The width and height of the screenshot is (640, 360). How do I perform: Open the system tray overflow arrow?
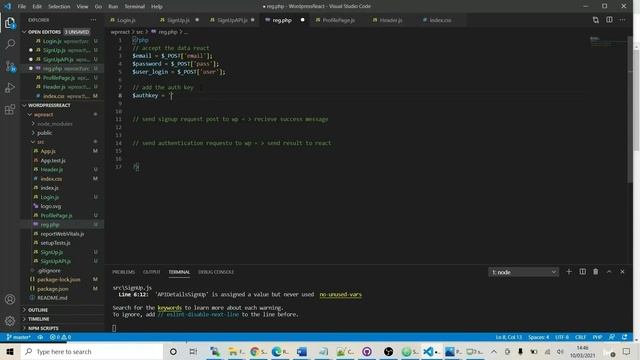[x=493, y=351]
